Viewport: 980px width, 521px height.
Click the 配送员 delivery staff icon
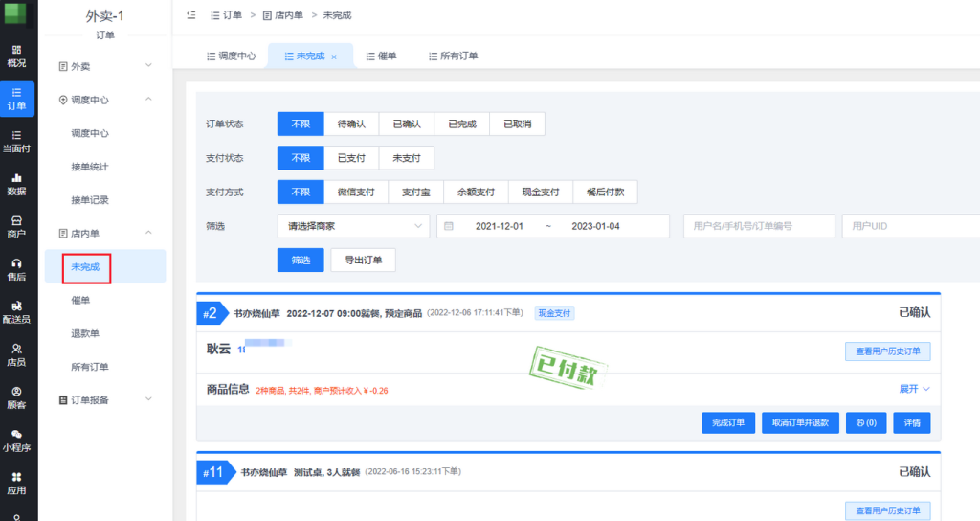(x=16, y=311)
